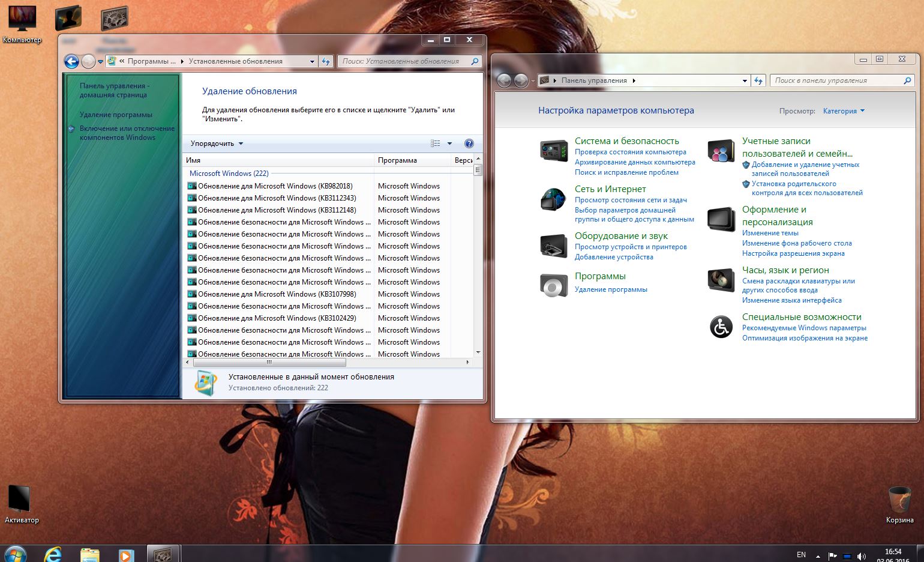Click the Удаление программы sidebar link

point(116,115)
